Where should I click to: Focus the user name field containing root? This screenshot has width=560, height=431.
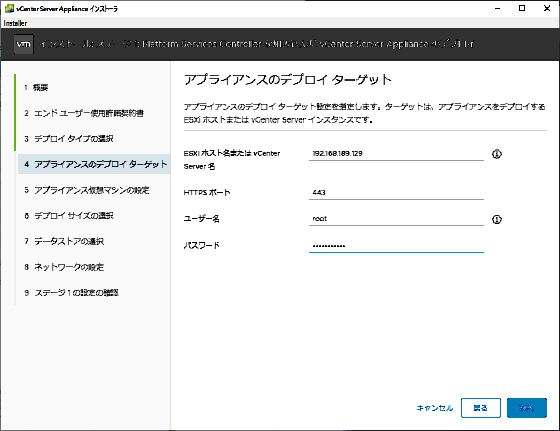click(x=396, y=219)
